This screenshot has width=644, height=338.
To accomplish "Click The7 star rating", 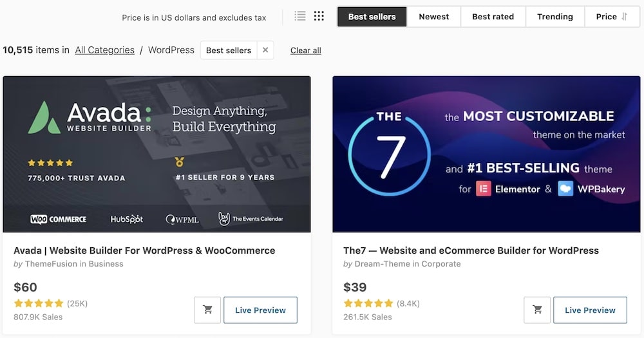I will click(368, 303).
